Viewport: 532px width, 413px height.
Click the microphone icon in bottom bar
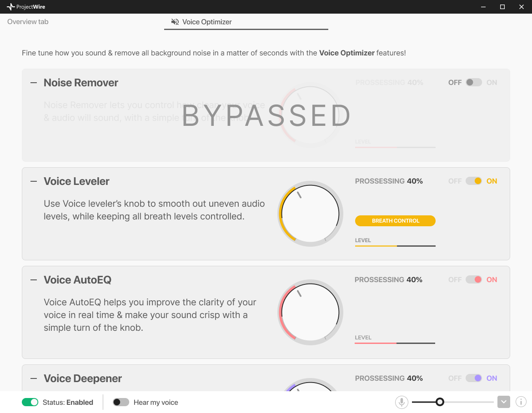(x=402, y=402)
